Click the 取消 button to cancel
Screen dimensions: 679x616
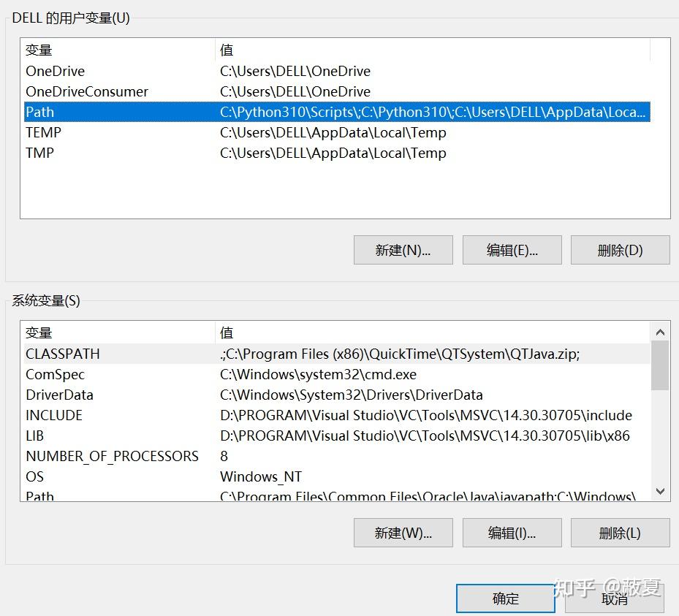[x=614, y=598]
